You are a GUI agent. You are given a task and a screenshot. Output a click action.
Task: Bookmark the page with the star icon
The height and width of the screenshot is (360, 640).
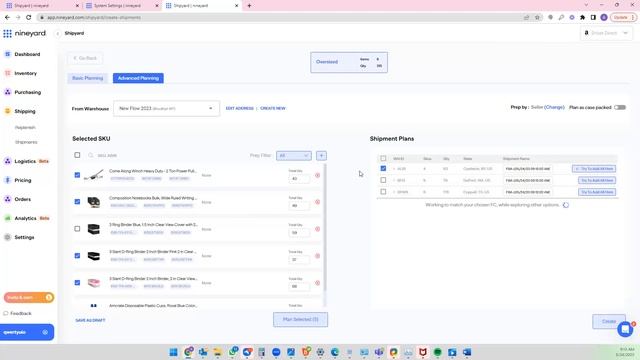[x=537, y=17]
